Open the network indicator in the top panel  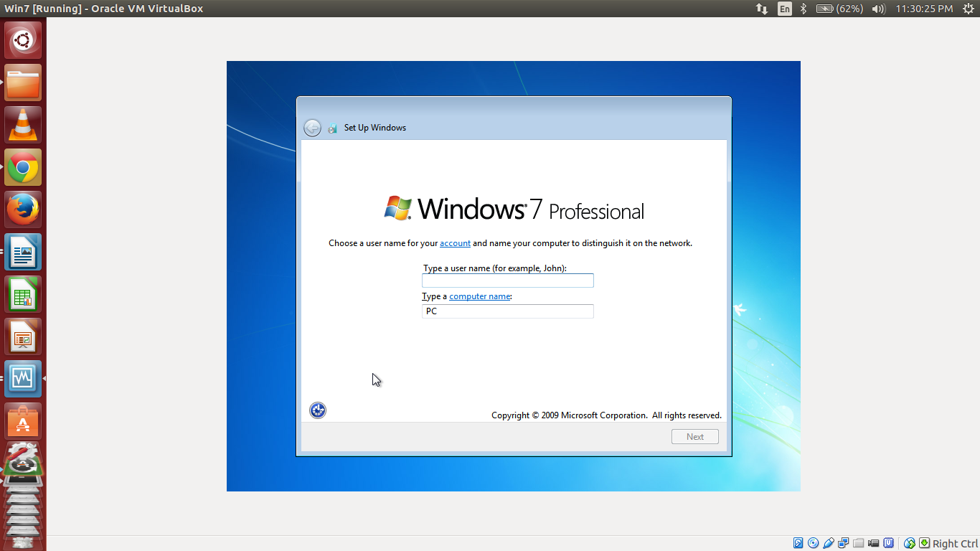(761, 9)
